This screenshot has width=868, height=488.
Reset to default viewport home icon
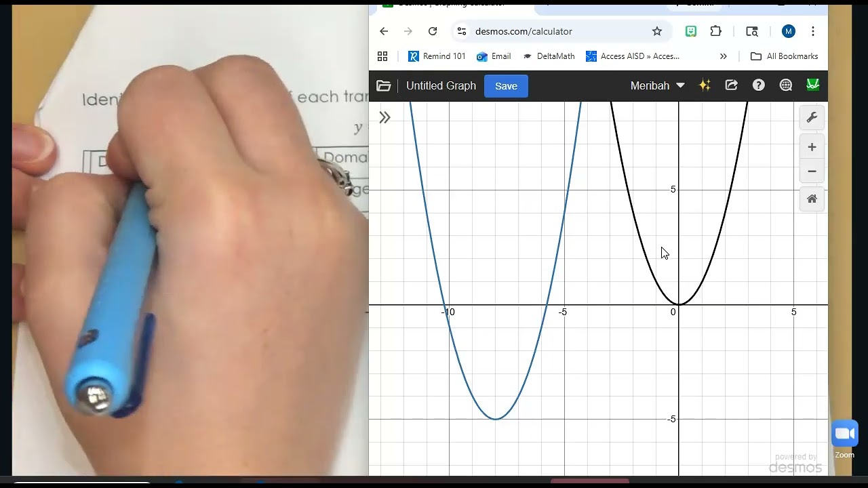coord(812,199)
